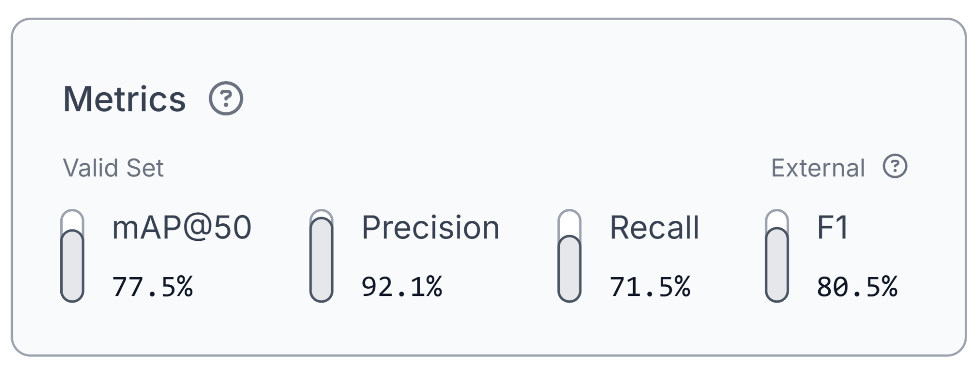Click the External label text
This screenshot has height=369, width=980.
pos(818,168)
